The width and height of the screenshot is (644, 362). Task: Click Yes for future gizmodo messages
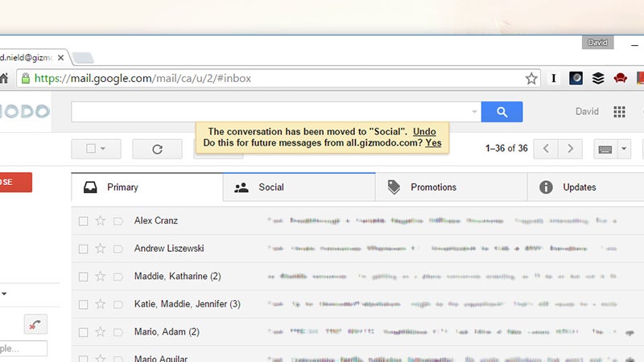pos(433,143)
